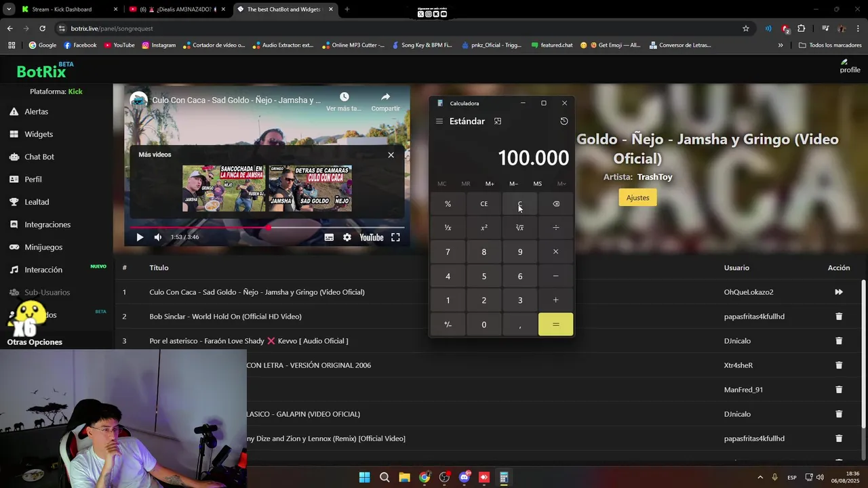Play the YouTube video
The width and height of the screenshot is (868, 488).
(x=140, y=237)
